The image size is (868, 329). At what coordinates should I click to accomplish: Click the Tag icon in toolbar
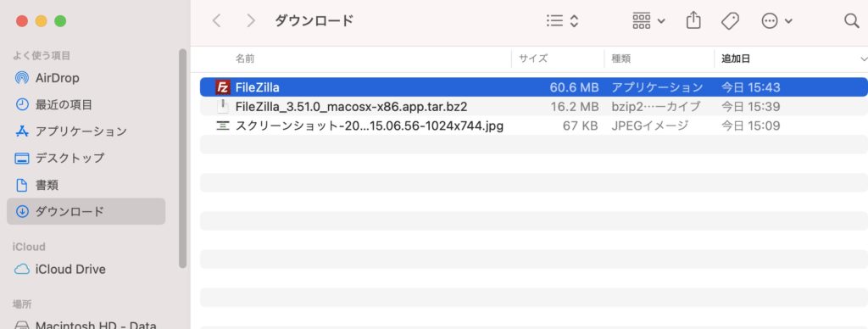click(730, 21)
